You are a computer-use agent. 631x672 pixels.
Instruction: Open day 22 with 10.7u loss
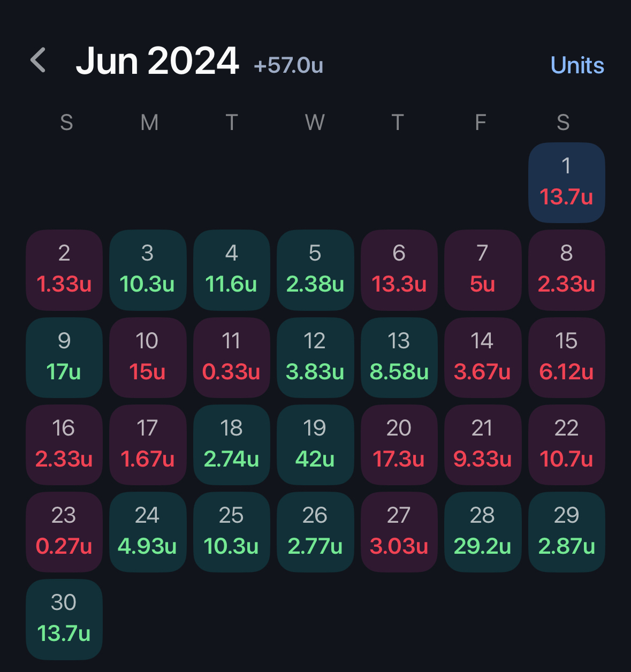pos(567,445)
